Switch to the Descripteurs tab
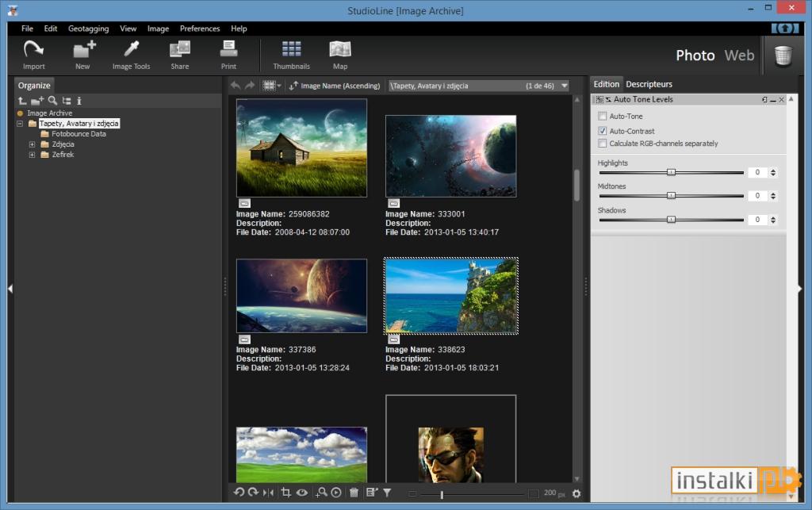Viewport: 812px width, 510px height. coord(649,84)
